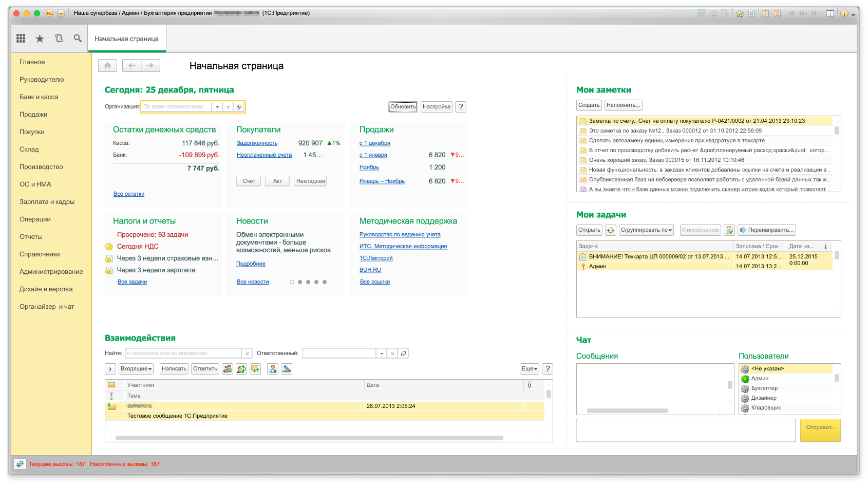
Task: Click the search magnifier icon
Action: point(78,39)
